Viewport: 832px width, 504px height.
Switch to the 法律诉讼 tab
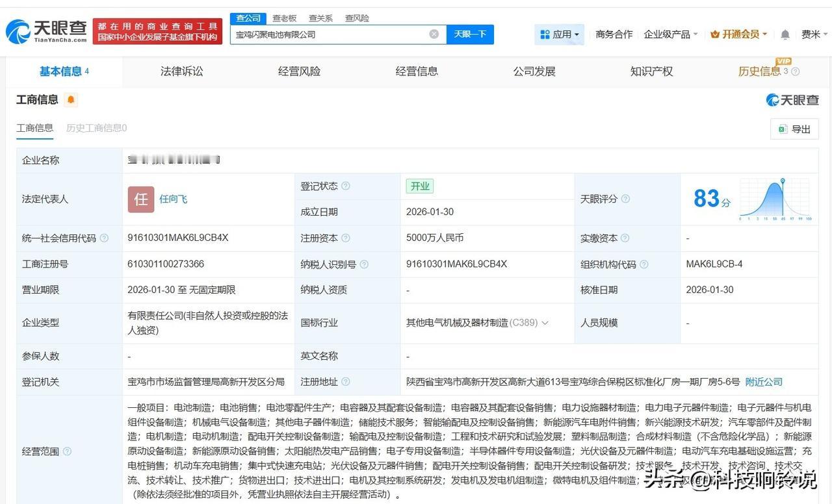click(x=181, y=71)
